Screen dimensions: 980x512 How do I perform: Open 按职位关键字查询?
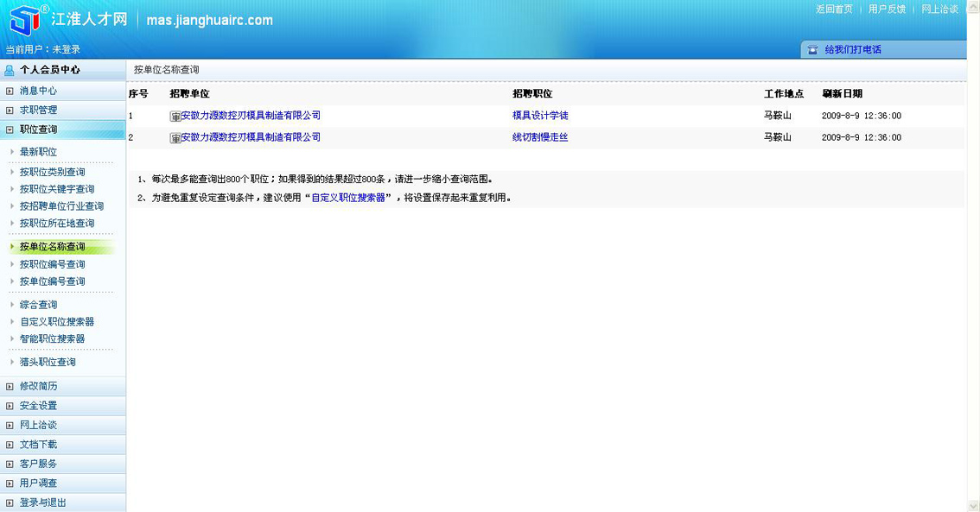[57, 188]
